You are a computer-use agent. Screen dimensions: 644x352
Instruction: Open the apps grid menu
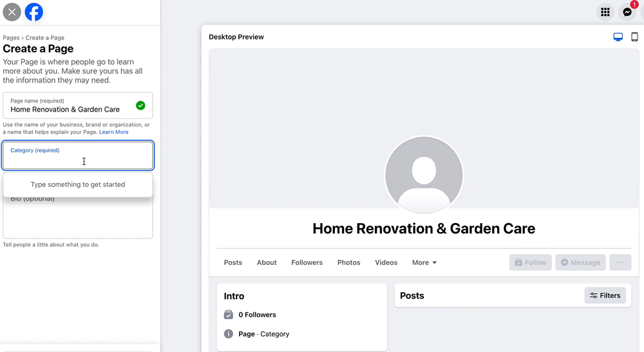pyautogui.click(x=605, y=12)
